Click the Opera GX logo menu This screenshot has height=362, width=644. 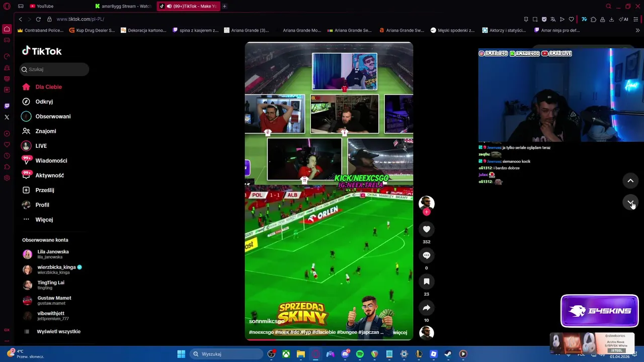tap(7, 6)
